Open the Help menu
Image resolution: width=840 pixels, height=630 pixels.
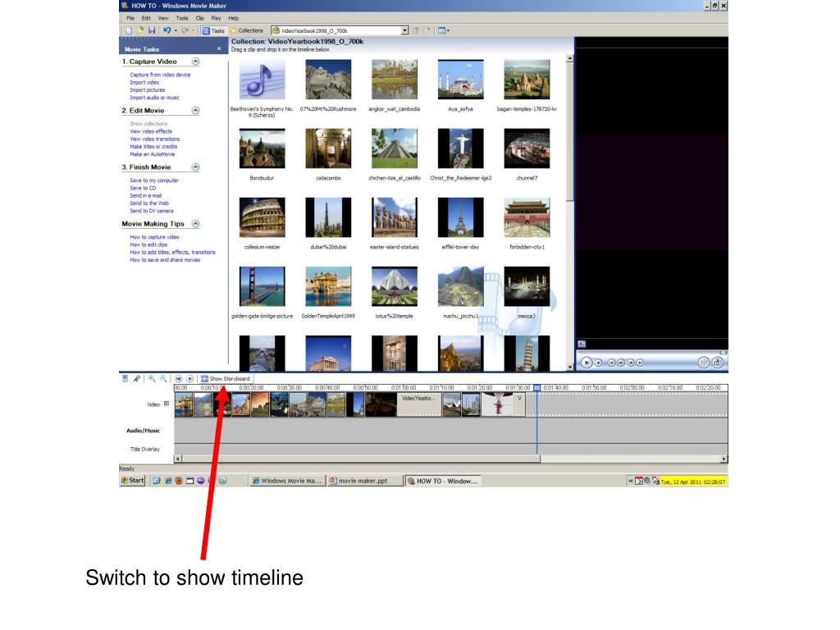click(x=234, y=18)
